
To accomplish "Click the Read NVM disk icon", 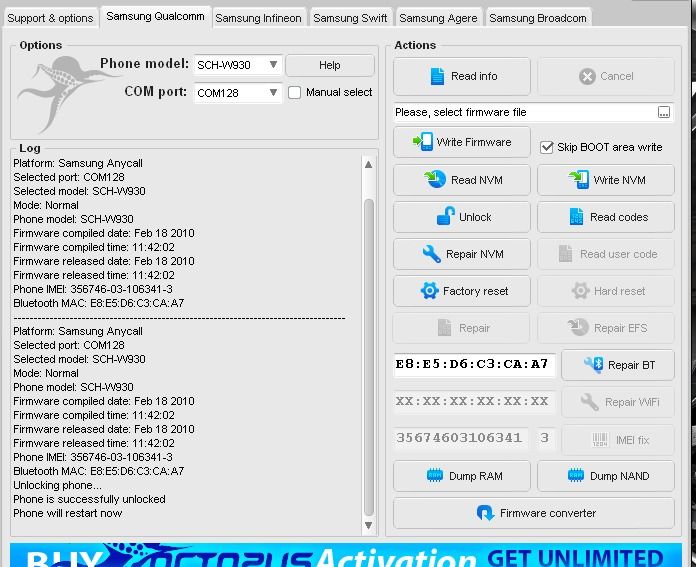I will (x=435, y=179).
